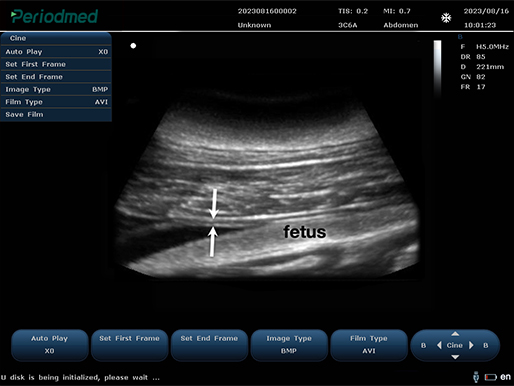The width and height of the screenshot is (514, 386).
Task: Click Save Film in the Cine menu
Action: point(56,115)
